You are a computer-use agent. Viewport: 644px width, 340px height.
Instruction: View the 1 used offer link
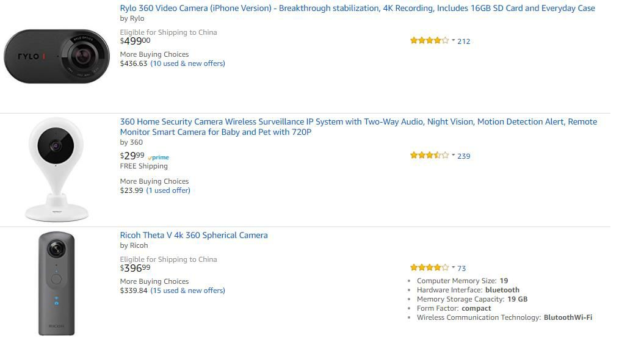point(168,190)
